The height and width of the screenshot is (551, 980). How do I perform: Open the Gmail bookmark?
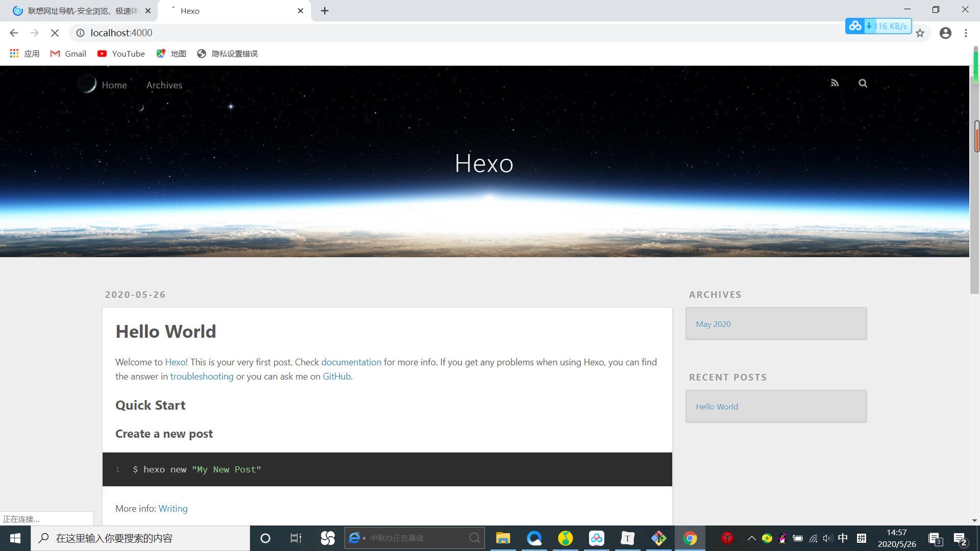68,54
